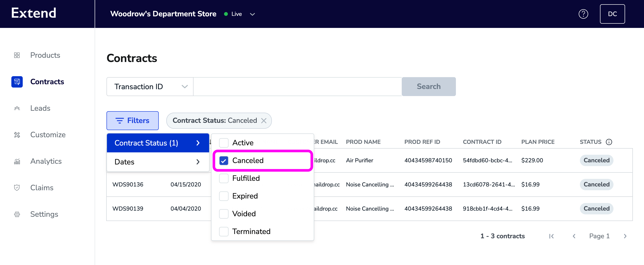Screen dimensions: 644x265
Task: Click the Analytics chart icon
Action: point(17,161)
